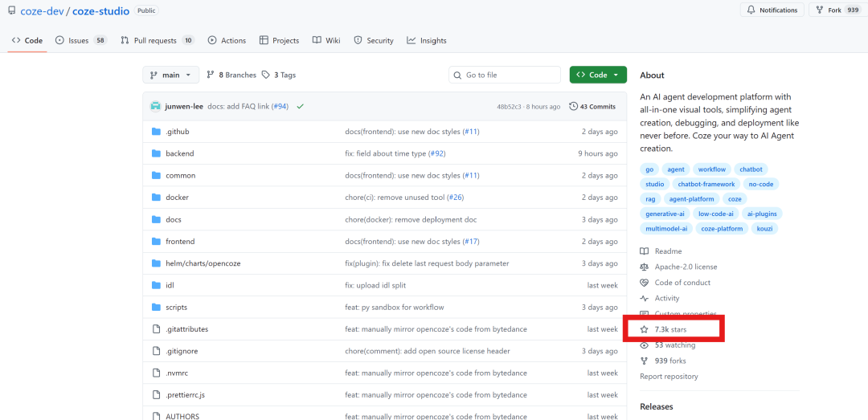Open the Fork button with 939 count
868x420 pixels.
pos(837,10)
